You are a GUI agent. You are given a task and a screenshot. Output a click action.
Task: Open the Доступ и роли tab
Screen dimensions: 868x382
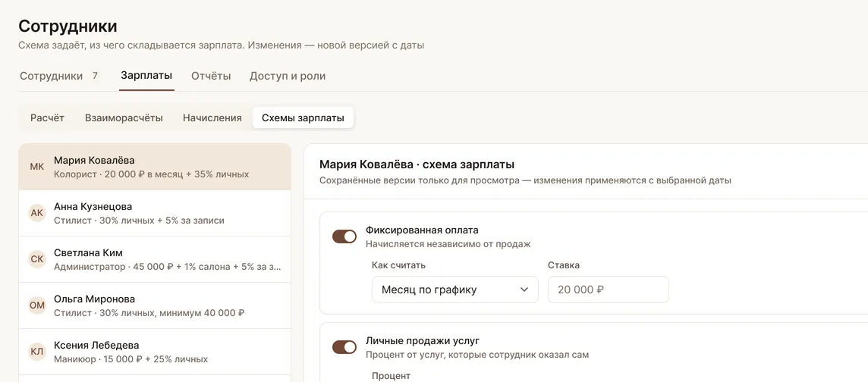point(288,77)
